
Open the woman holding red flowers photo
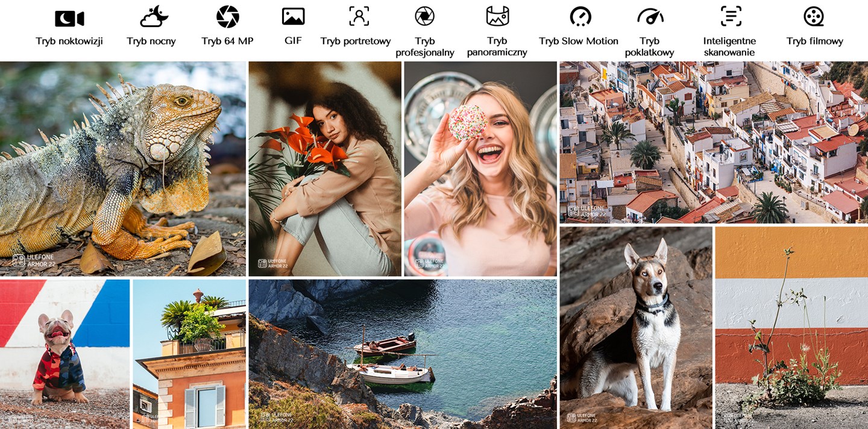coord(325,169)
